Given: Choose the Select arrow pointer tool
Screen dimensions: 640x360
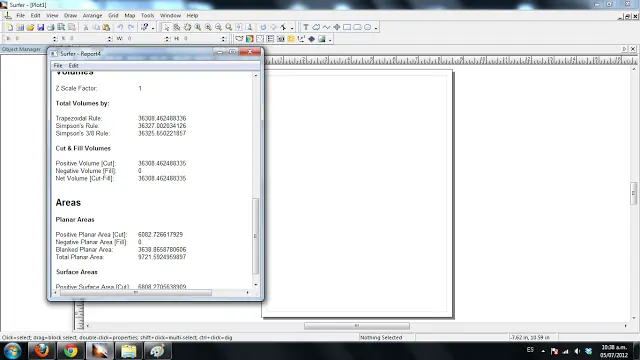Looking at the screenshot, I should pyautogui.click(x=166, y=27).
